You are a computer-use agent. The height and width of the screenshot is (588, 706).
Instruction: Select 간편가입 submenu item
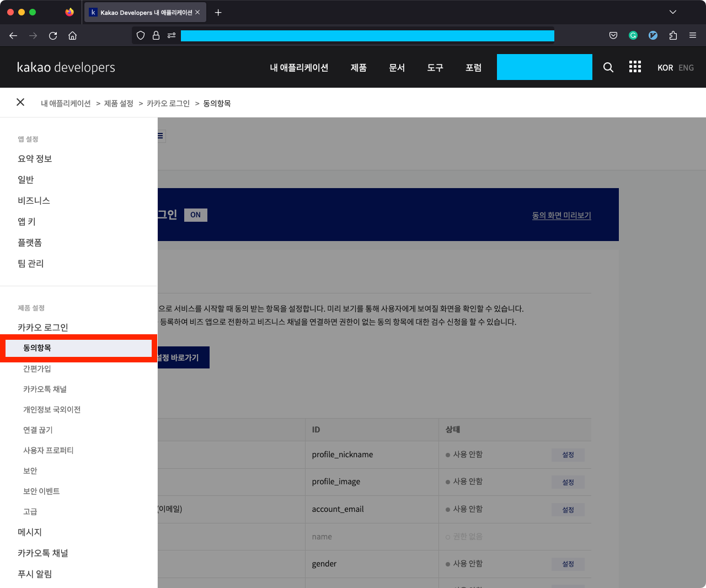(37, 368)
